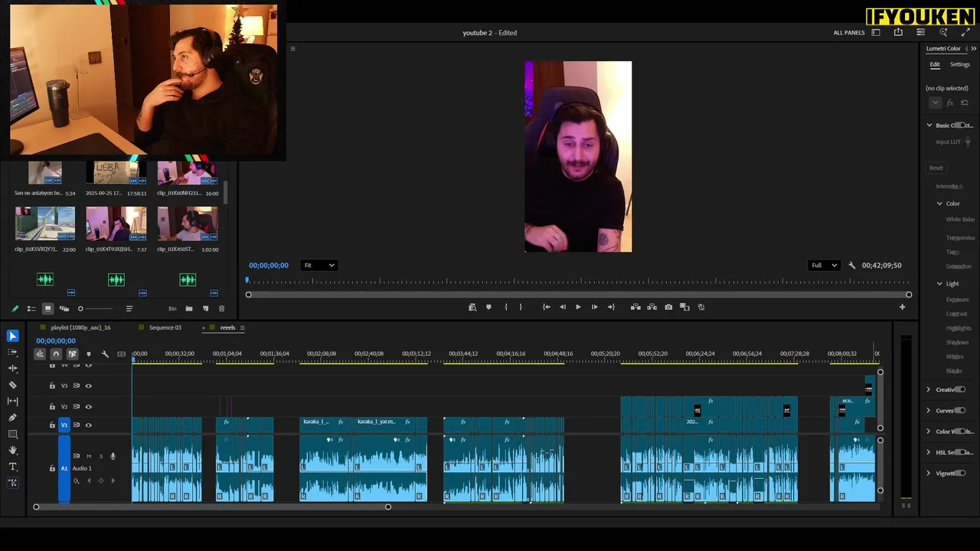
Task: Expand the Color Wheels section
Action: (929, 432)
